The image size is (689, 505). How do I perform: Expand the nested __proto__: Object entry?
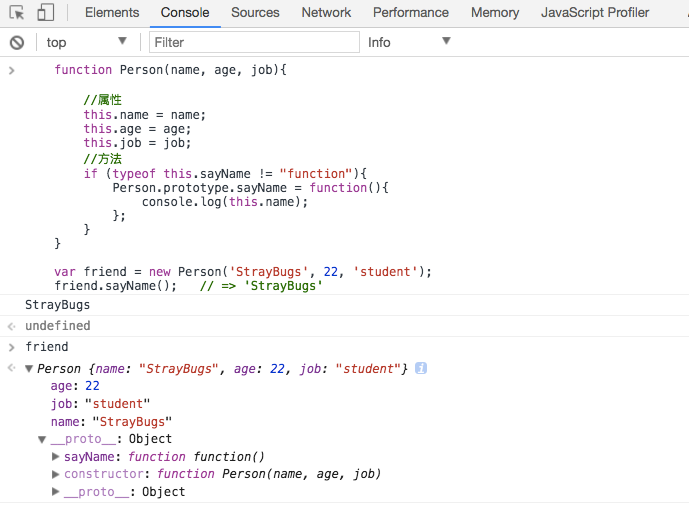tap(55, 491)
